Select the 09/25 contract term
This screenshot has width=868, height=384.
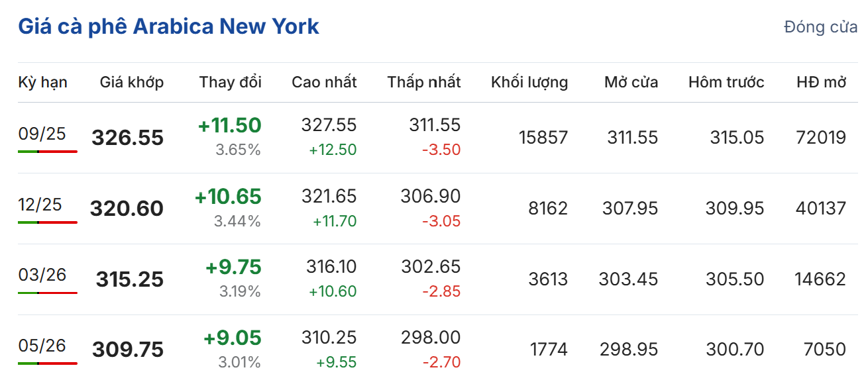pyautogui.click(x=42, y=134)
